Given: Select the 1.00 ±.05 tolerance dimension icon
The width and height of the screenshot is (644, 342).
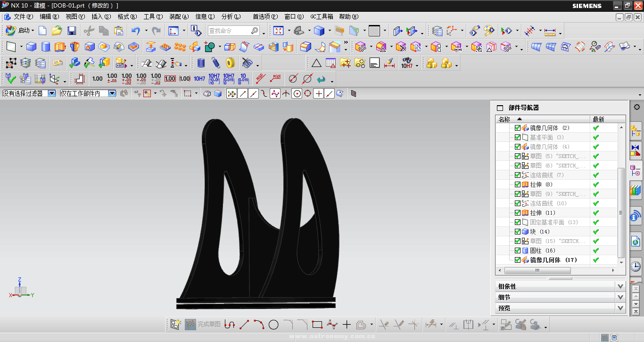Looking at the screenshot, I should (112, 79).
